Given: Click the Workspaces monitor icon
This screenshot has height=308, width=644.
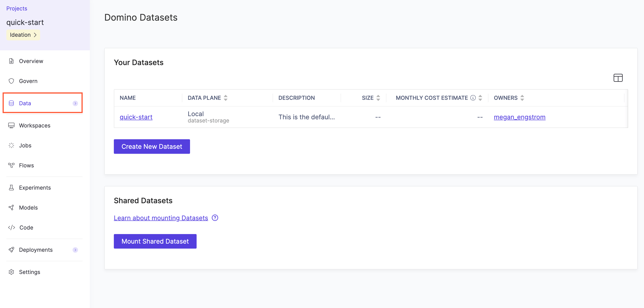Looking at the screenshot, I should [11, 125].
